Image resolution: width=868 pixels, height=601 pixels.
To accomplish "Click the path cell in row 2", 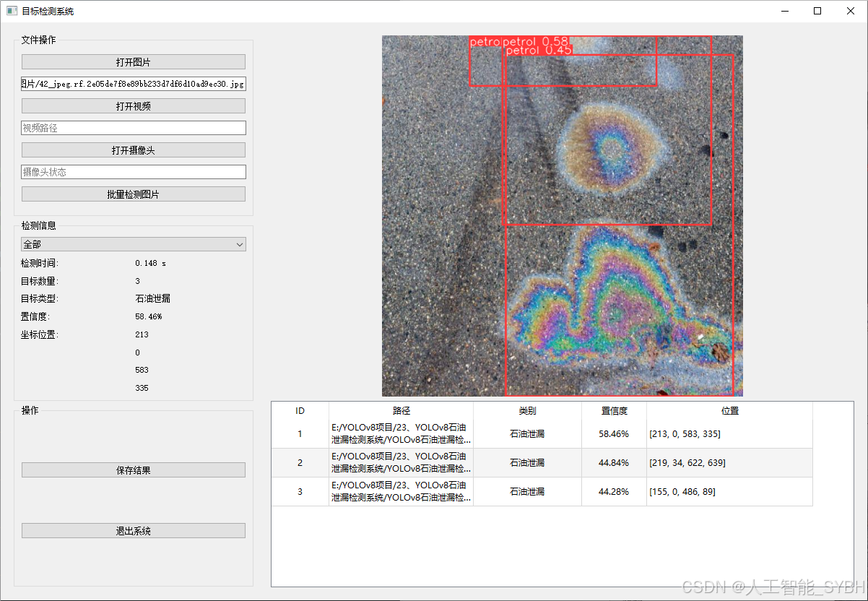I will (x=402, y=463).
